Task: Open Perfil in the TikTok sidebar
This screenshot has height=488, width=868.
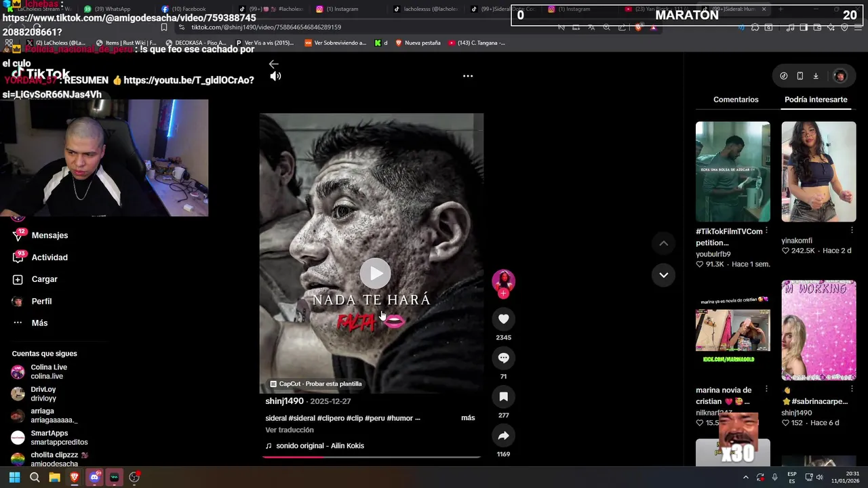Action: [x=32, y=302]
